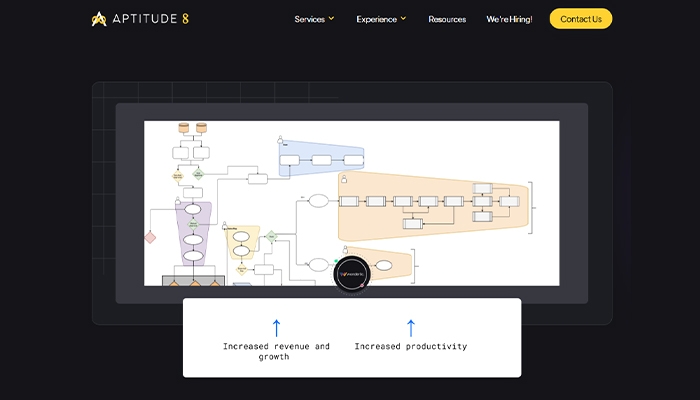Viewport: 700px width, 400px height.
Task: Click the red diamond node in flowchart
Action: point(150,237)
